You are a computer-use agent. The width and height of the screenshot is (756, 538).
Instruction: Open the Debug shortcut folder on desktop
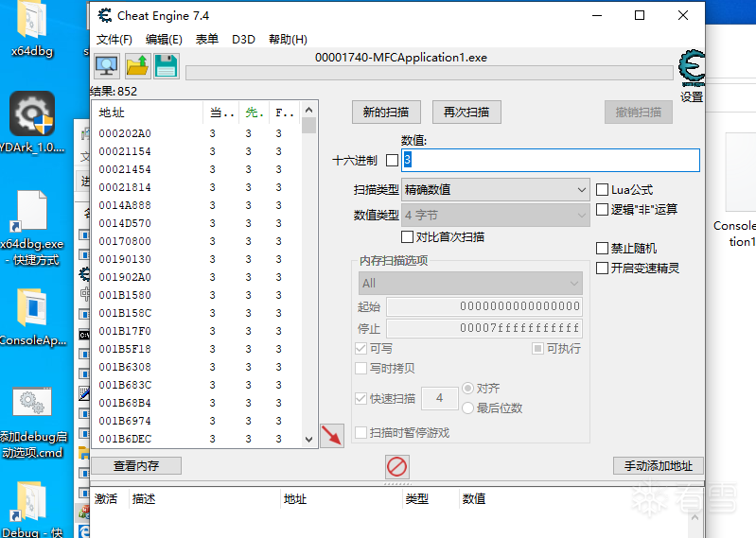32,510
